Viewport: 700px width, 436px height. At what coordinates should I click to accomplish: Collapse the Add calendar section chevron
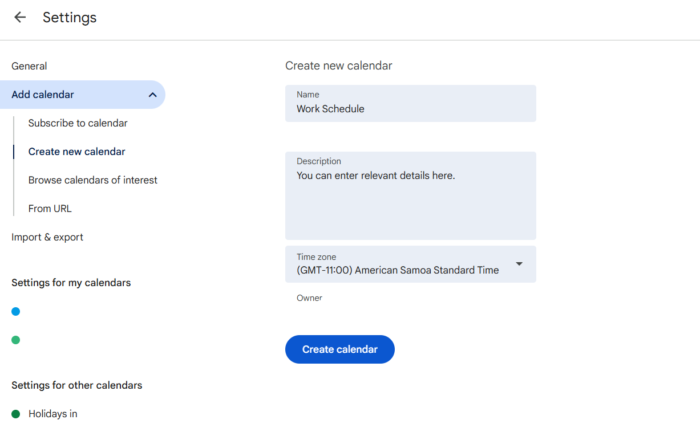tap(152, 95)
